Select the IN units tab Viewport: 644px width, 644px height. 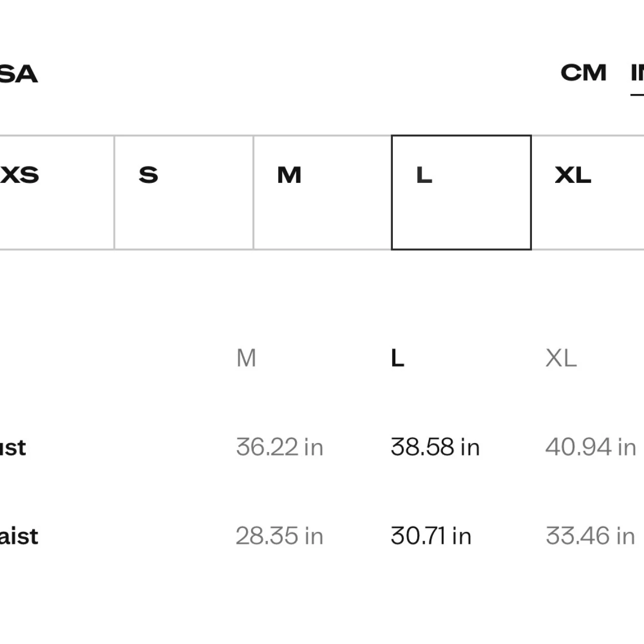click(637, 73)
